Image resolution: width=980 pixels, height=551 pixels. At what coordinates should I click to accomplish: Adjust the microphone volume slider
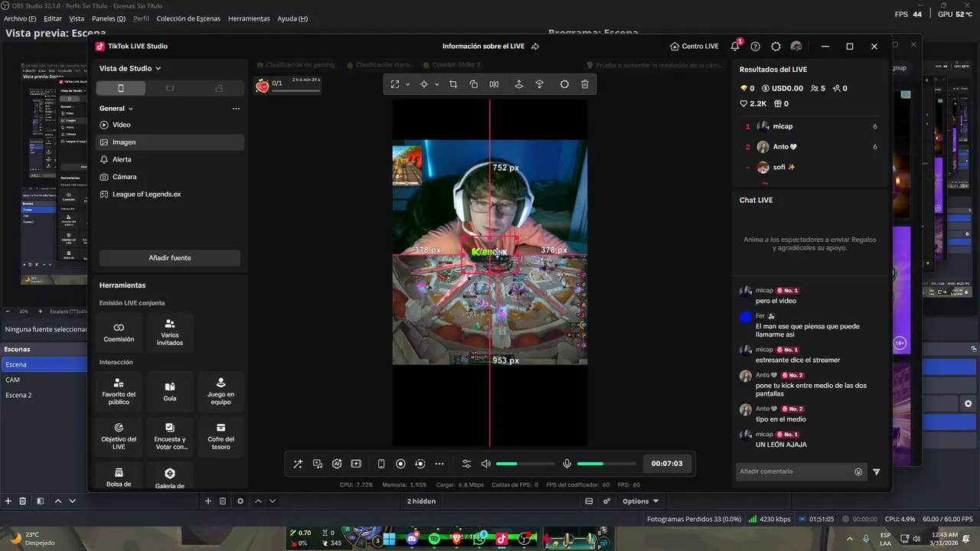point(606,464)
